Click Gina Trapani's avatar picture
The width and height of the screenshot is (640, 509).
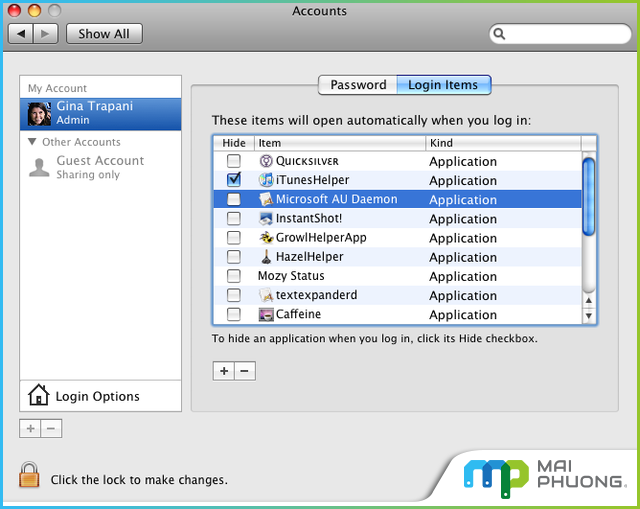39,114
